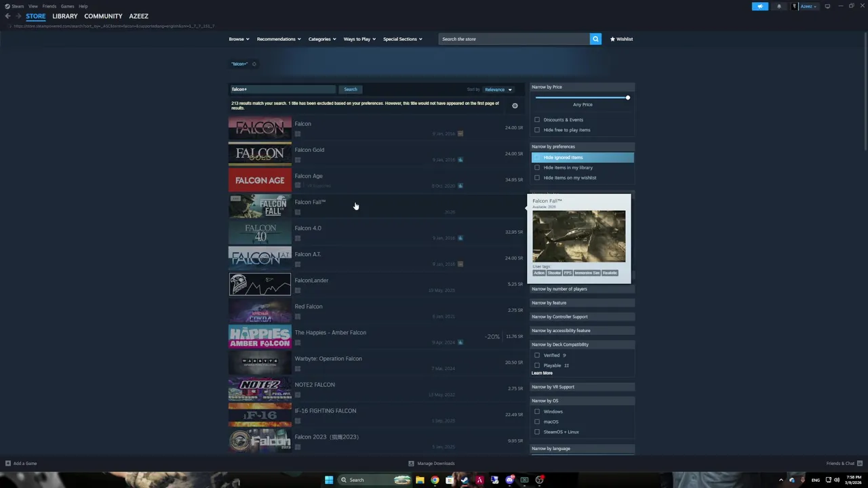Open the Falcon Age capsule image
868x488 pixels.
click(260, 180)
